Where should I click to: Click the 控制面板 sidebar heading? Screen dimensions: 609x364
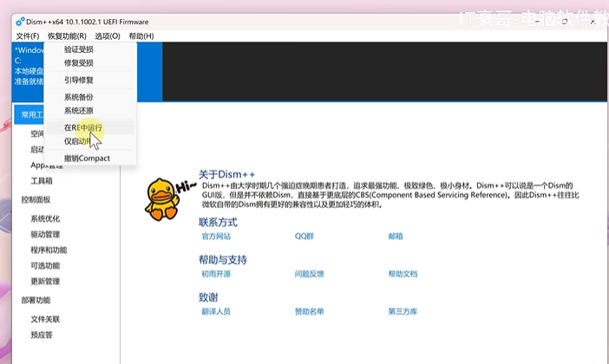[x=36, y=199]
